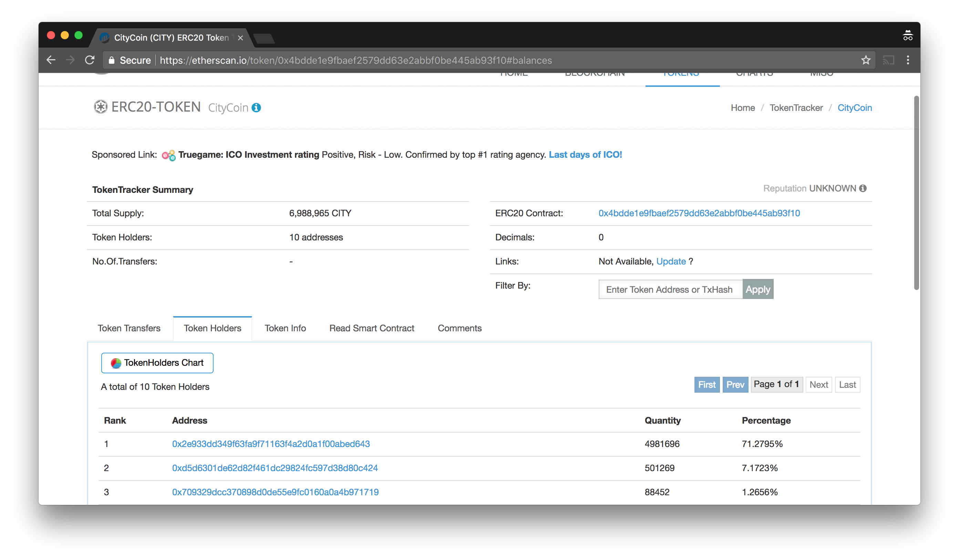Open rank 2 holder address 0xd5d6301d...
Image resolution: width=959 pixels, height=560 pixels.
[x=275, y=468]
